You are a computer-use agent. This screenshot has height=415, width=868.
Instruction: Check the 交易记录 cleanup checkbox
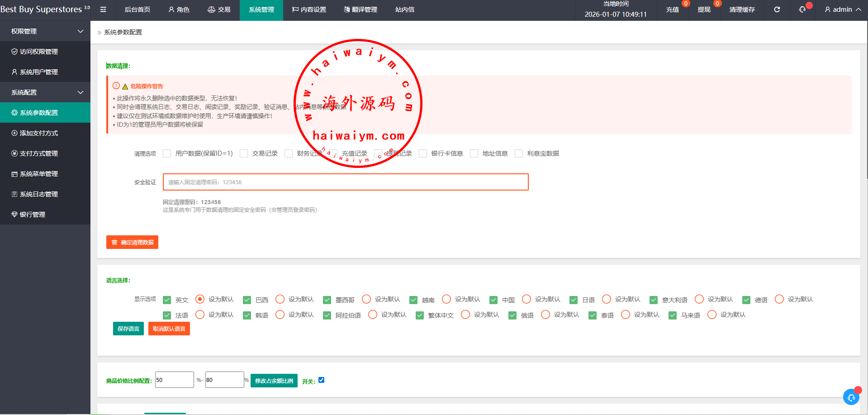pos(244,153)
